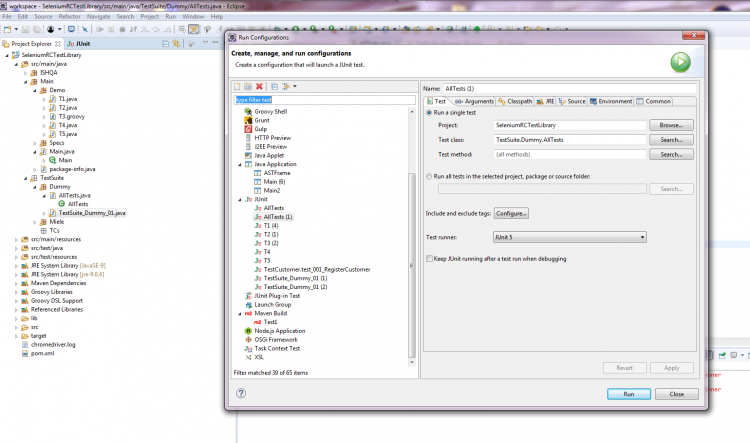
Task: Click the Run button
Action: (x=628, y=394)
